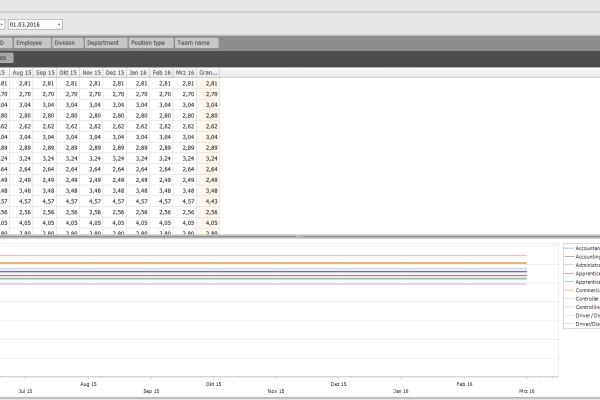This screenshot has width=600, height=400.
Task: Click the Jan 16 column header
Action: pyautogui.click(x=139, y=73)
